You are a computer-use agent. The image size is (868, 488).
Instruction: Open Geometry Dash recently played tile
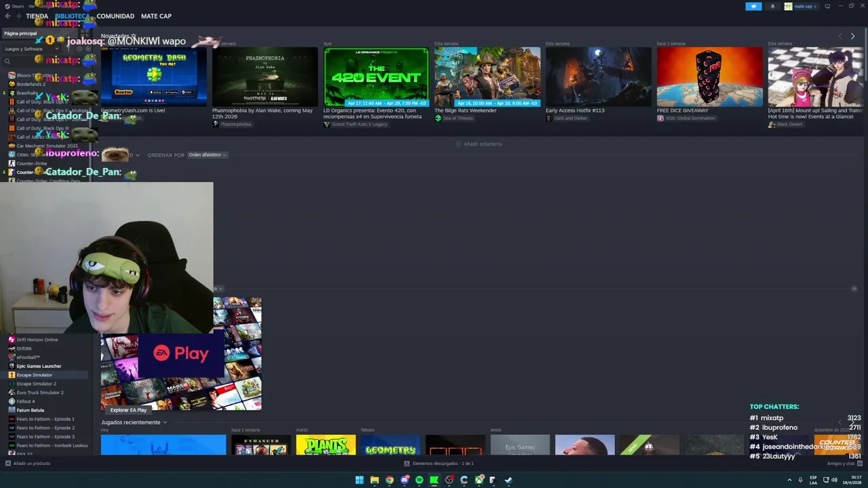point(391,445)
